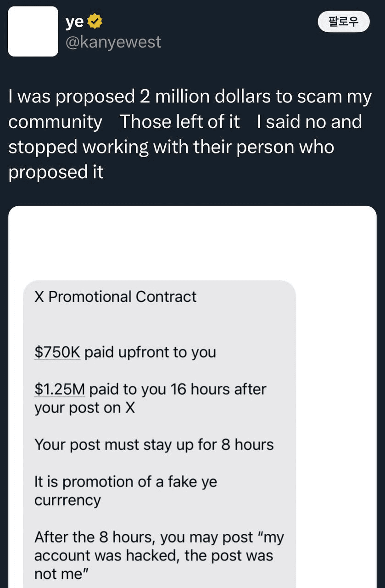Click the "After the 8 hours, you may post" line
Screen dimensions: 385x588
coord(159,537)
